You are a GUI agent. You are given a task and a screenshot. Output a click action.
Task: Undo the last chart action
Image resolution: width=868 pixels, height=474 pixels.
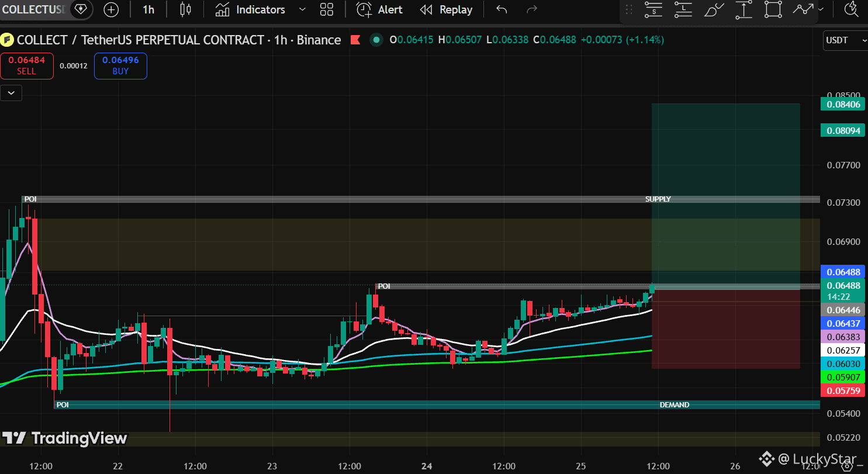502,9
